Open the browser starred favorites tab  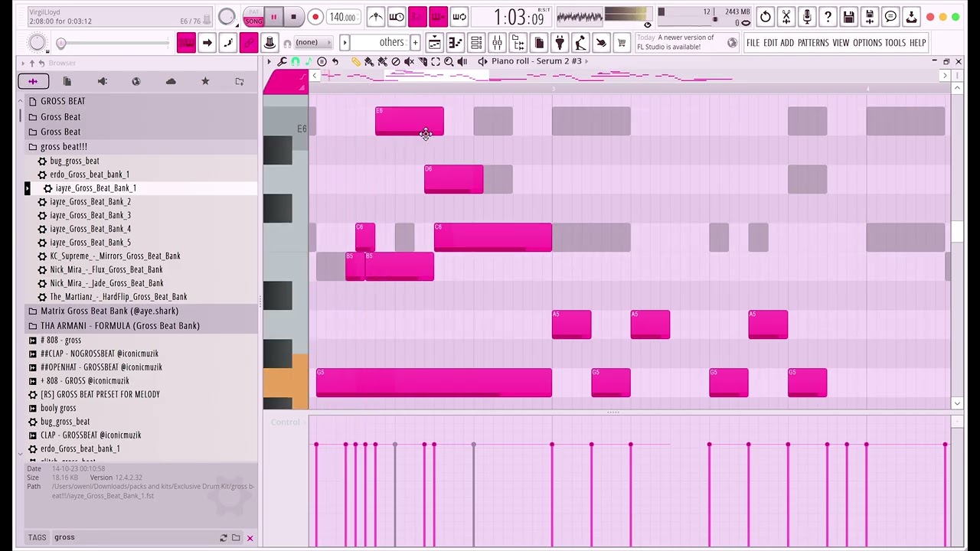(205, 81)
